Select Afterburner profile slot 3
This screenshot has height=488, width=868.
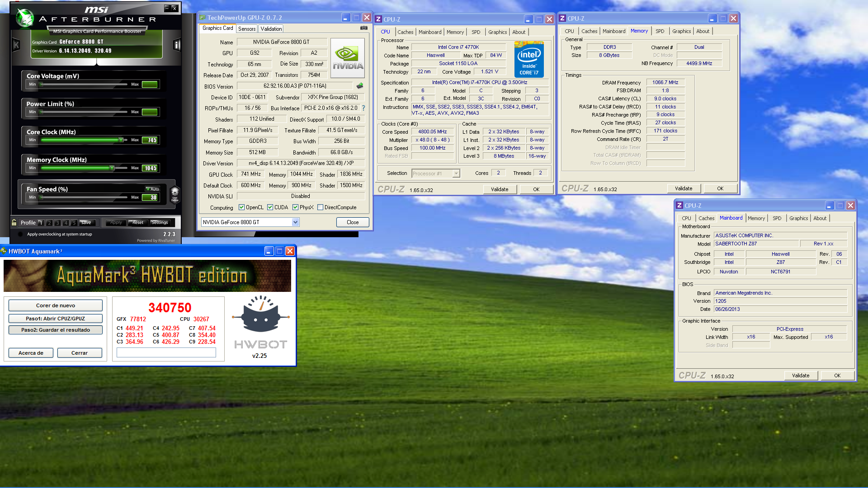(x=57, y=223)
